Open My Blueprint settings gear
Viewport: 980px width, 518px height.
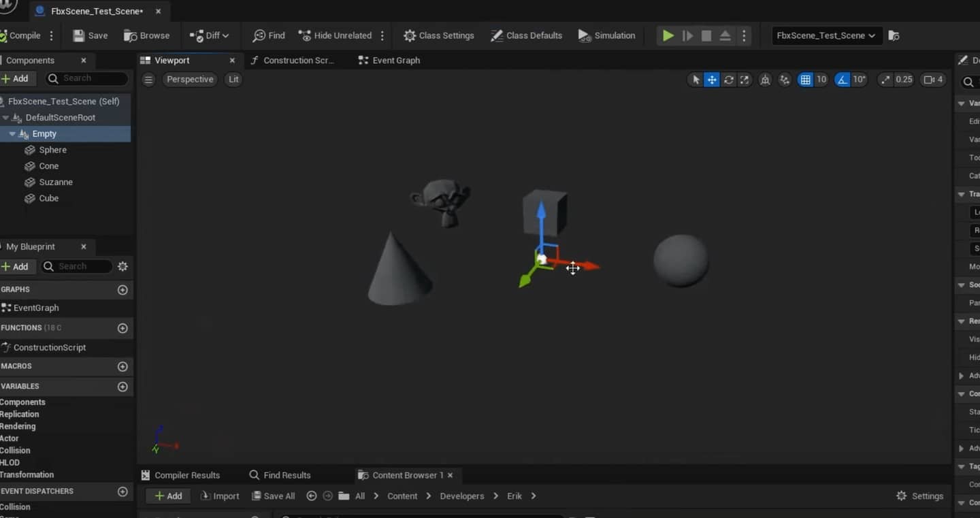tap(122, 267)
